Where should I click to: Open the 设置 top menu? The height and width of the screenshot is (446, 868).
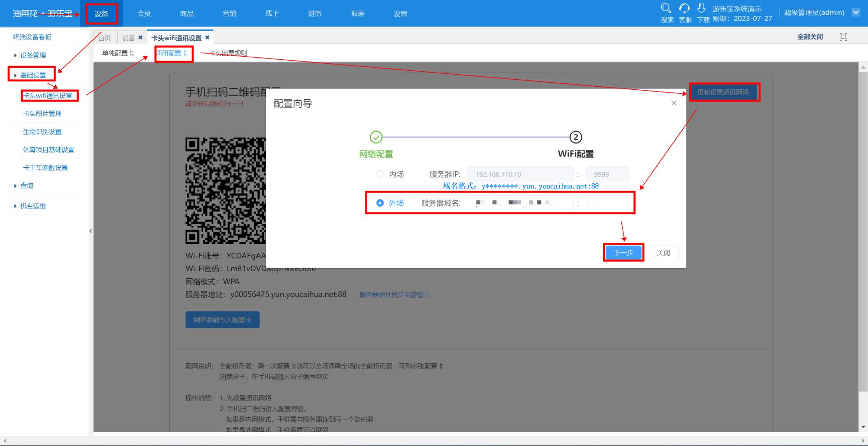[400, 13]
